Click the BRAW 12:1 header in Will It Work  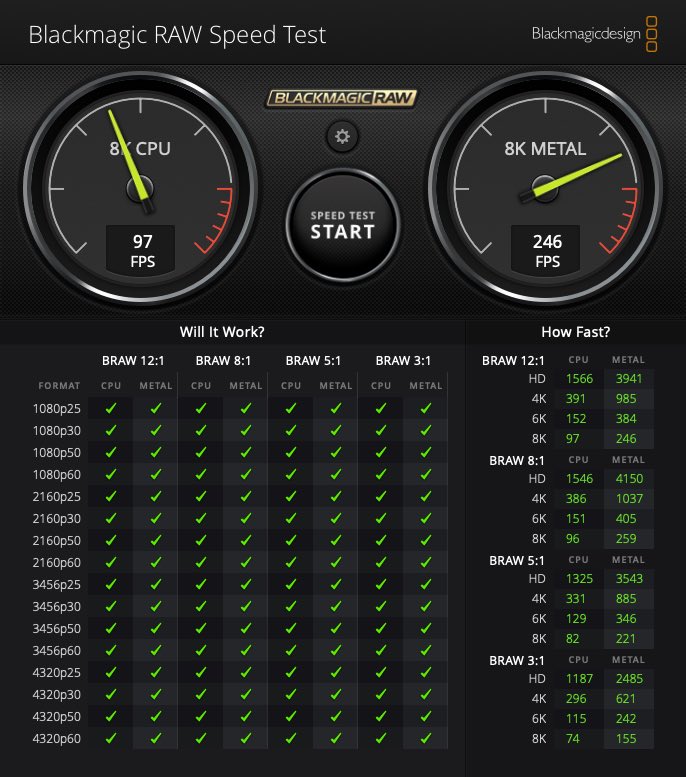tap(133, 361)
